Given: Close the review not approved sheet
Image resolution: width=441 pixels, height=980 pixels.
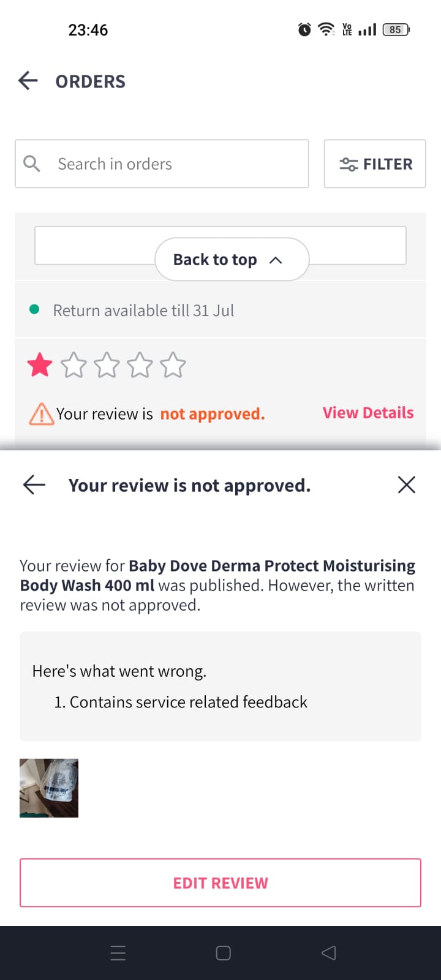Looking at the screenshot, I should pyautogui.click(x=407, y=485).
